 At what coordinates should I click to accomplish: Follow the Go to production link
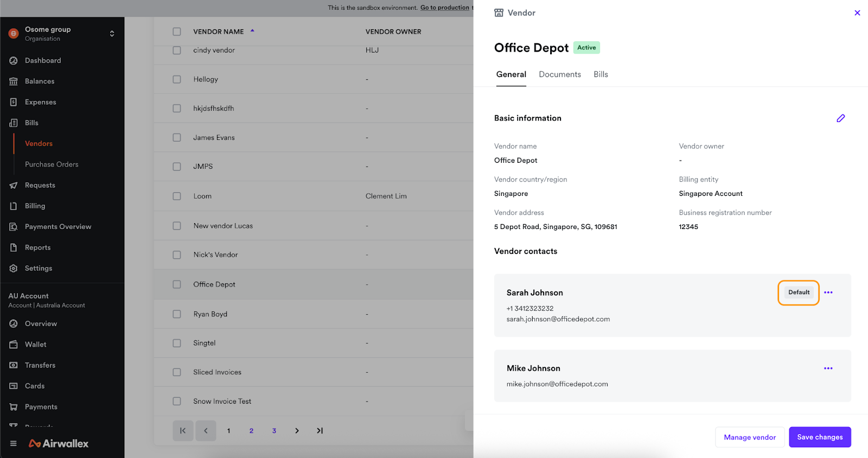(x=444, y=8)
